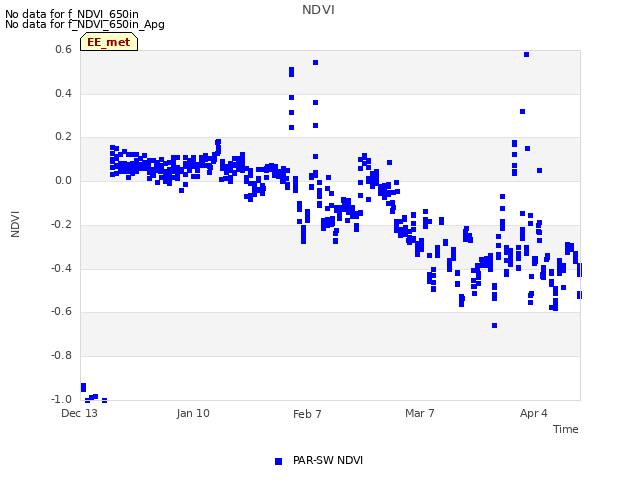The width and height of the screenshot is (640, 480).
Task: Click the -0.8 y-axis tick label
Action: [x=61, y=356]
